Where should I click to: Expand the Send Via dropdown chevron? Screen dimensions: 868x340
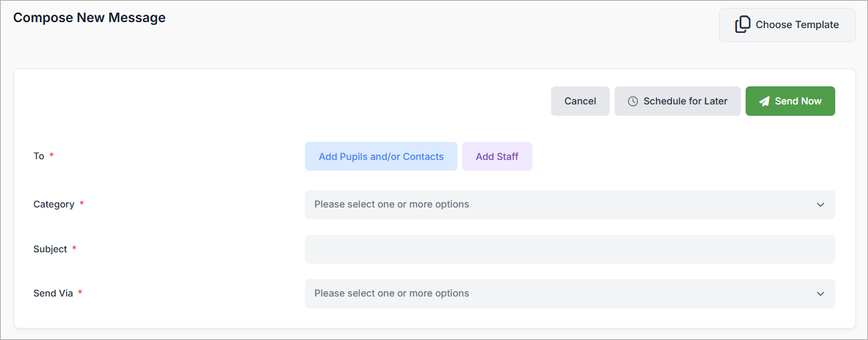(821, 294)
